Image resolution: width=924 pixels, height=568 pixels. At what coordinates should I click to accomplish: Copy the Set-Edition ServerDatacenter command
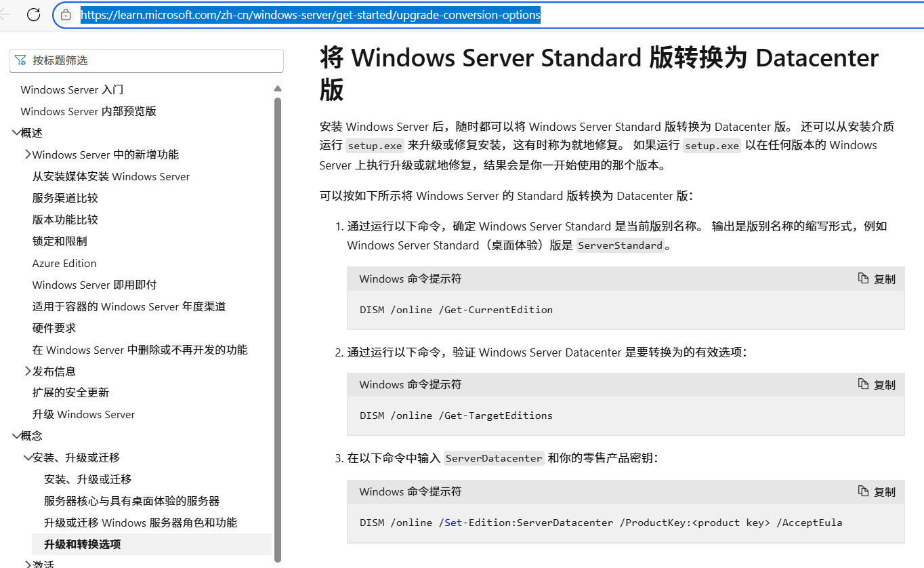(x=877, y=491)
